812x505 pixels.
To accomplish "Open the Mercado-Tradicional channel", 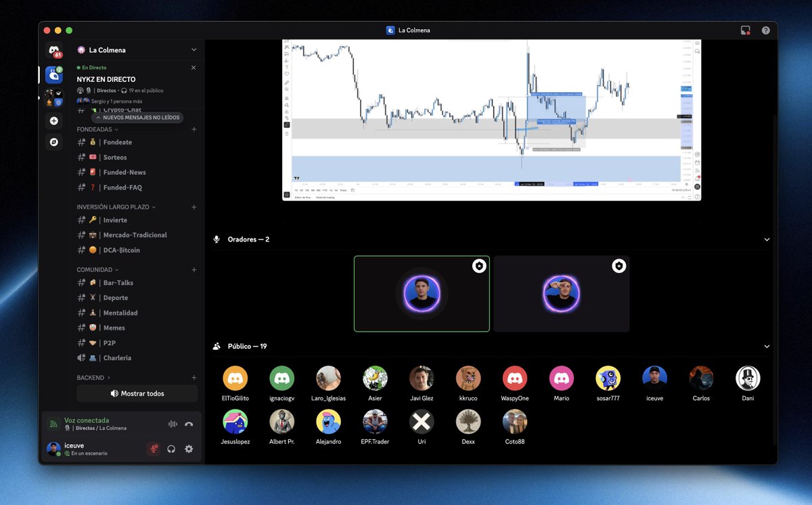I will pyautogui.click(x=135, y=235).
